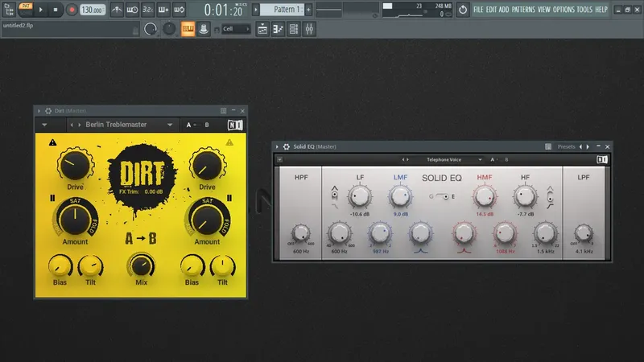The width and height of the screenshot is (644, 362).
Task: Select slot B in Dirt plugin
Action: (207, 125)
